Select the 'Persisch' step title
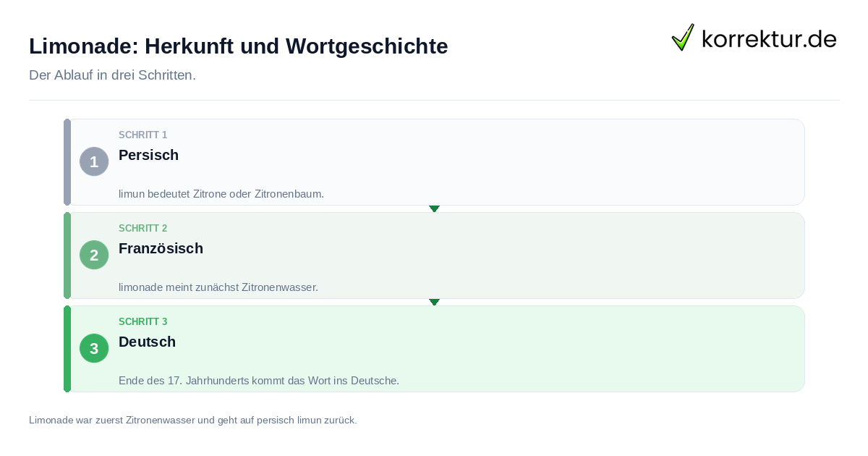Screen dimensions: 868x456 point(148,155)
